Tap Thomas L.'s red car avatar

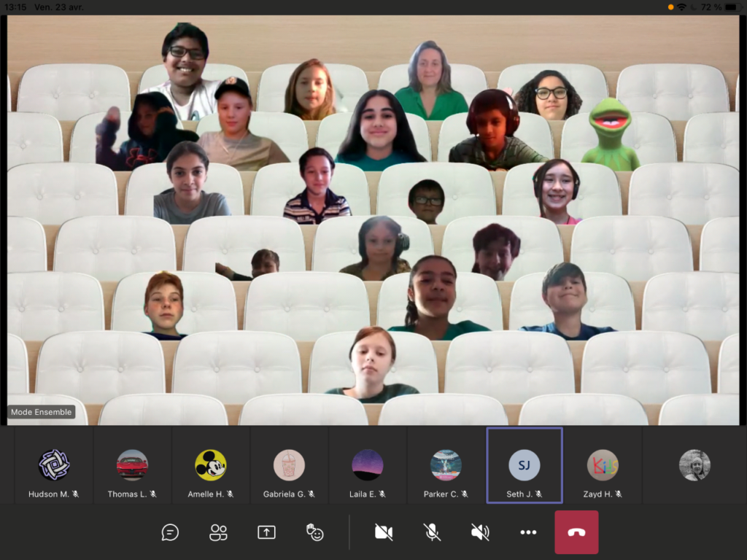coord(132,464)
